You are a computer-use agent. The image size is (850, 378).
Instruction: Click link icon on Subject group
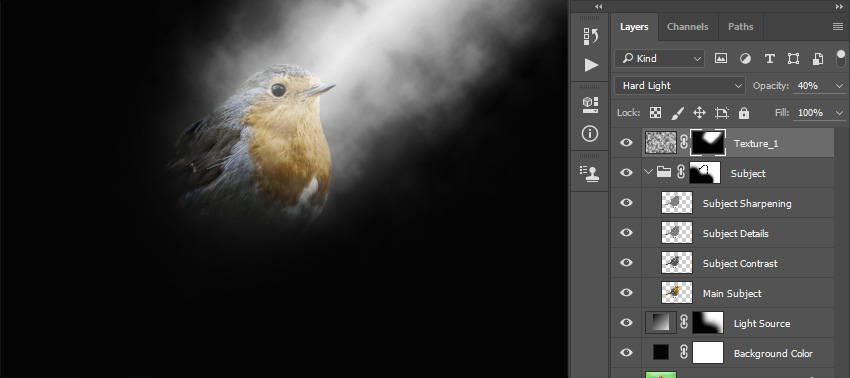[681, 172]
